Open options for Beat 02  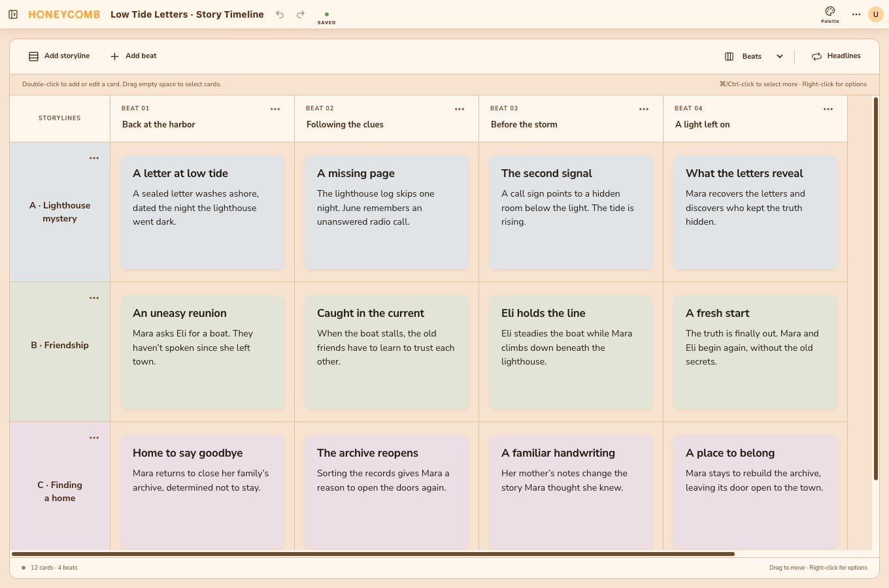(x=460, y=109)
